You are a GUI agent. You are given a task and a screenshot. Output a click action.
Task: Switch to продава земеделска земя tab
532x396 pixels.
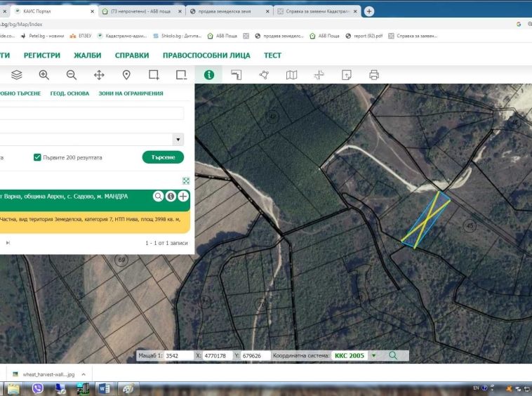(230, 11)
